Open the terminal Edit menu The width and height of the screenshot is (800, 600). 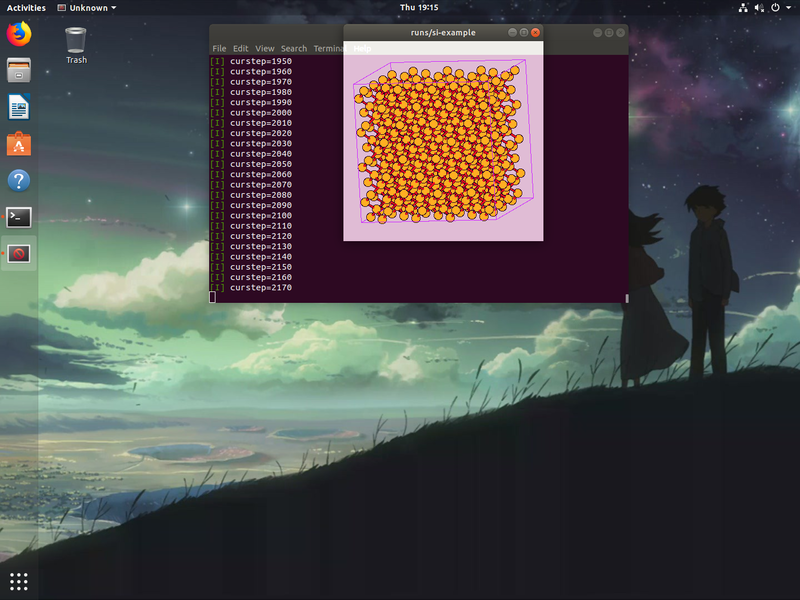click(x=240, y=48)
